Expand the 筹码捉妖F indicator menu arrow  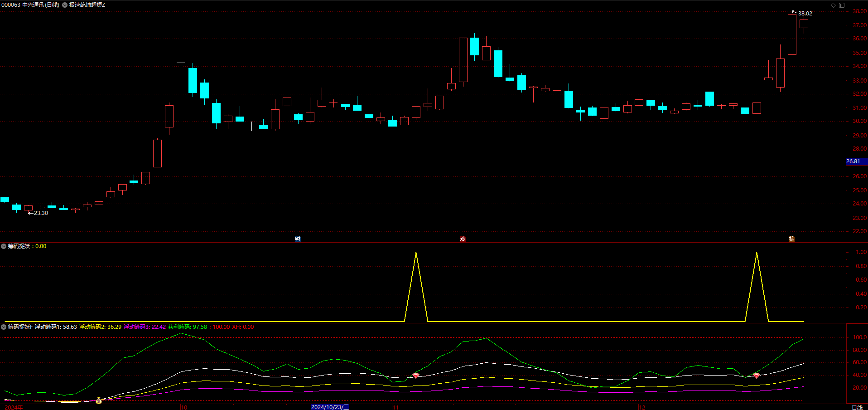coord(4,327)
